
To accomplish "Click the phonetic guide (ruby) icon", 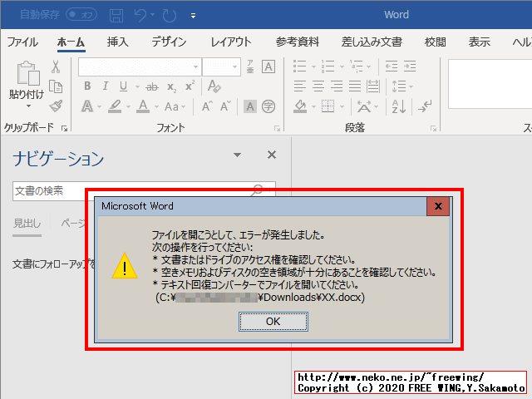I will 250,66.
